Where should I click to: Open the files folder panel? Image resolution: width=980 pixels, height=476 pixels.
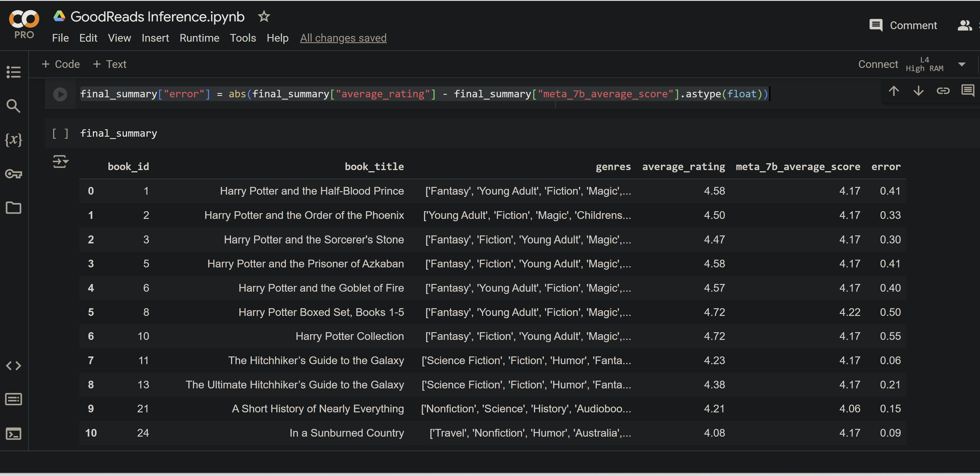click(x=14, y=207)
